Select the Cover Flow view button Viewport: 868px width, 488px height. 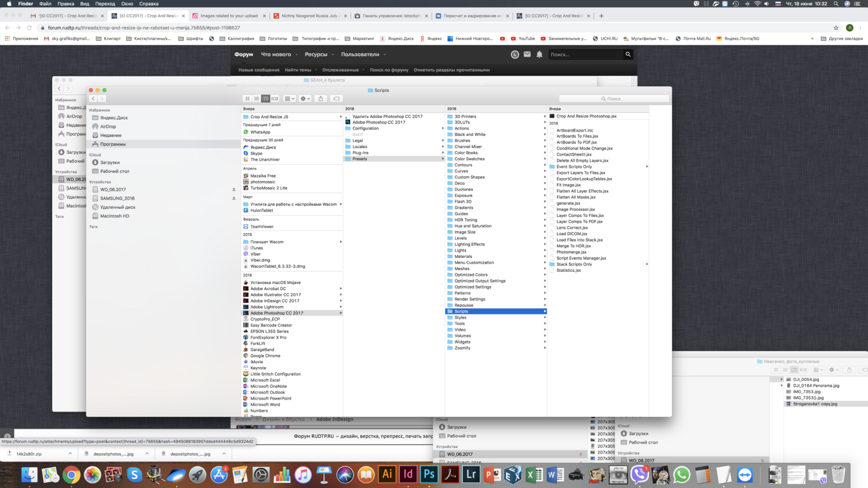pos(275,98)
